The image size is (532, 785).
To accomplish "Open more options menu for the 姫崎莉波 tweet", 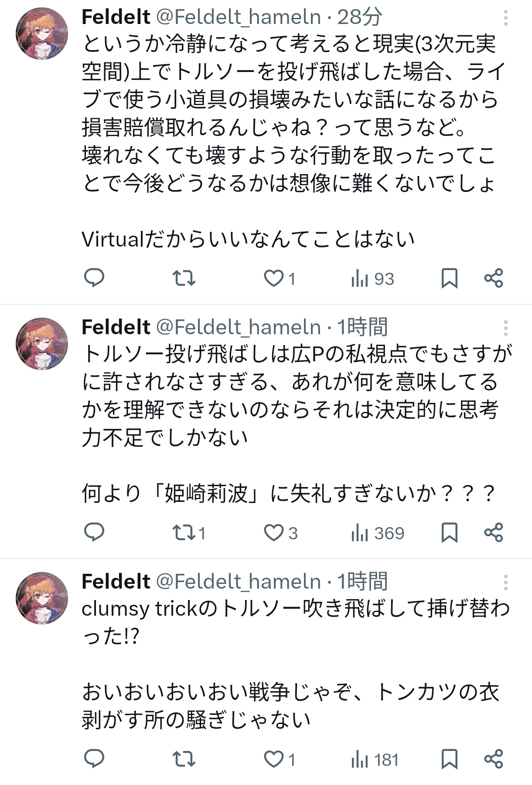I will pos(505,328).
